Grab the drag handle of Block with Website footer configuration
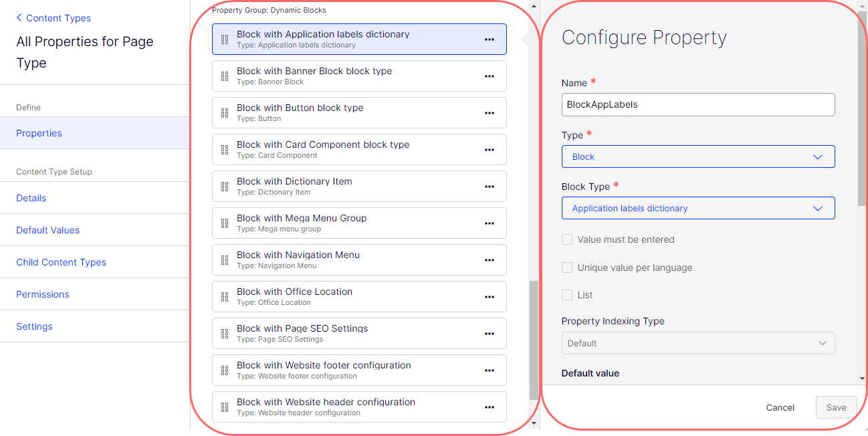The height and width of the screenshot is (436, 868). [x=225, y=370]
